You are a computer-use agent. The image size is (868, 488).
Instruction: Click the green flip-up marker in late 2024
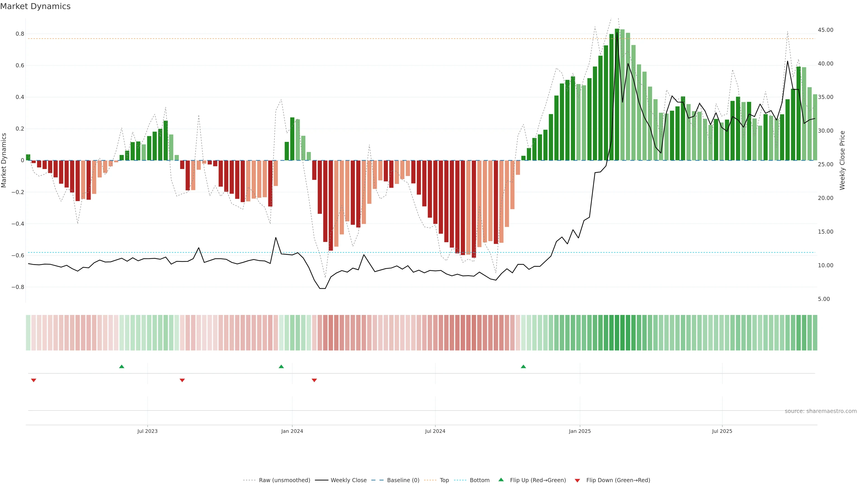click(x=523, y=366)
